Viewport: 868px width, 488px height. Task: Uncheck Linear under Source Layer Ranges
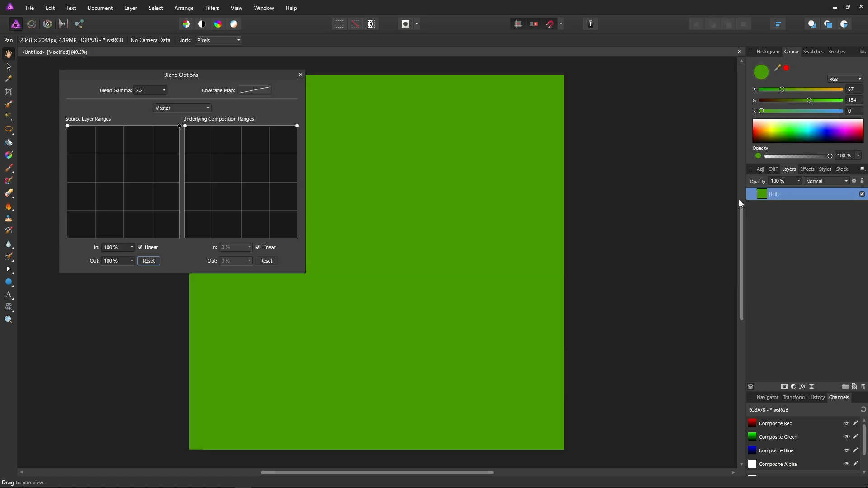click(x=141, y=247)
